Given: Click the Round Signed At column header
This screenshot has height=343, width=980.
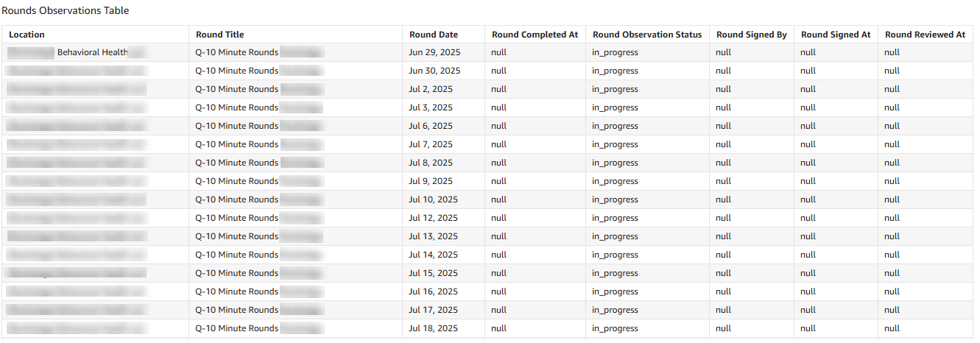Looking at the screenshot, I should (x=836, y=35).
